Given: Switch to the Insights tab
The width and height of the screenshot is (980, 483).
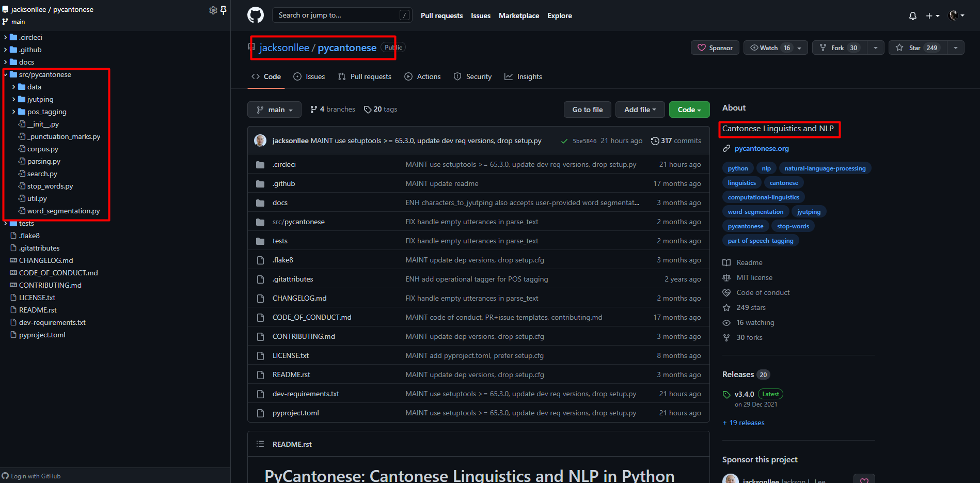Looking at the screenshot, I should 524,76.
